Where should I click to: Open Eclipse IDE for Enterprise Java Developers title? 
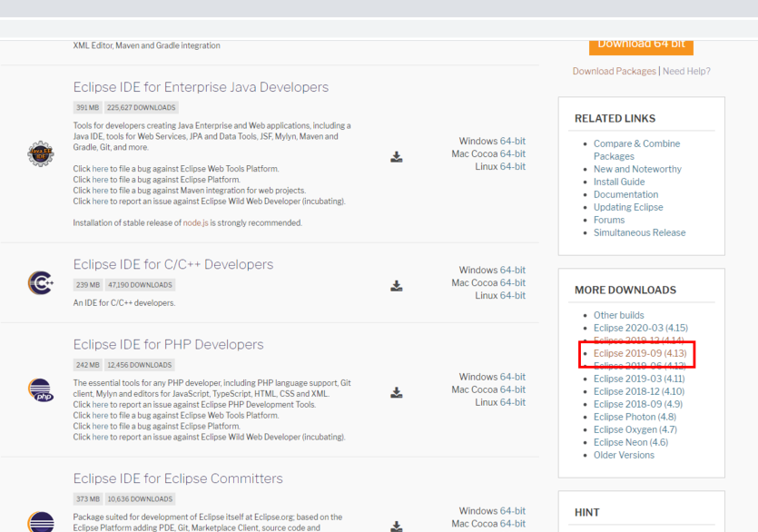coord(201,87)
